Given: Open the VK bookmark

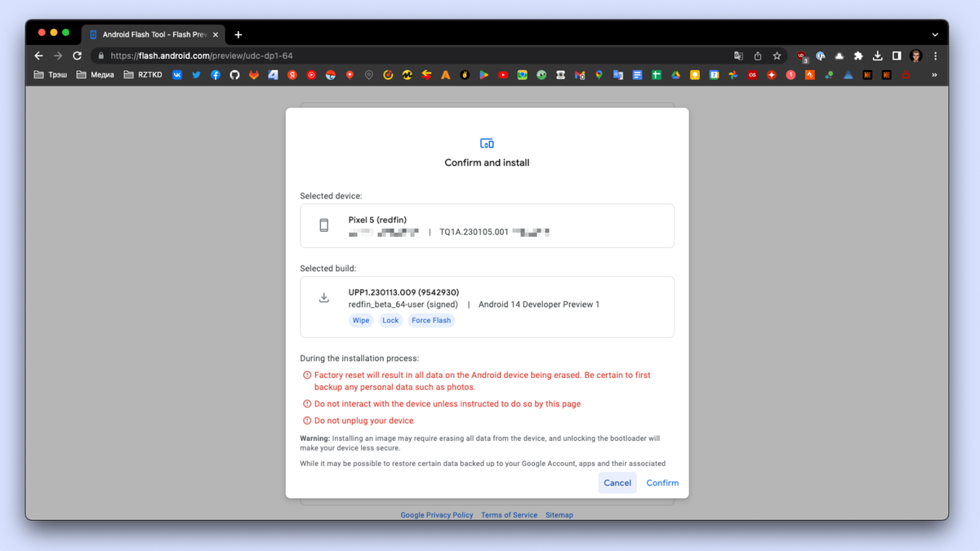Looking at the screenshot, I should tap(177, 74).
